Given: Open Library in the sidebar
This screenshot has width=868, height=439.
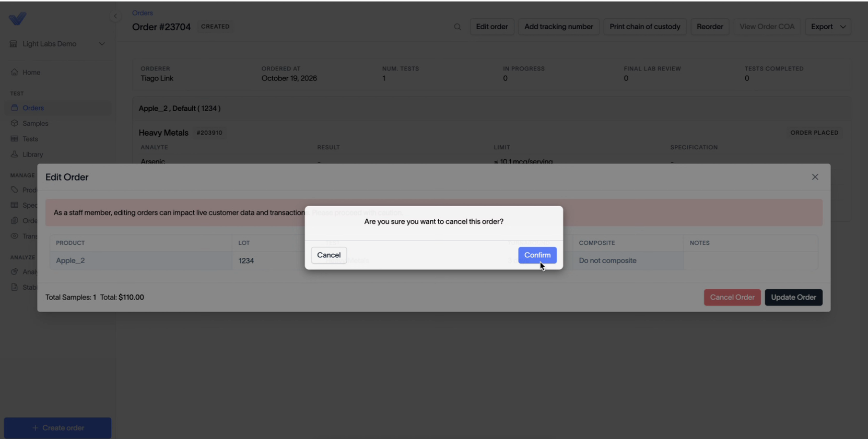Looking at the screenshot, I should coord(32,155).
